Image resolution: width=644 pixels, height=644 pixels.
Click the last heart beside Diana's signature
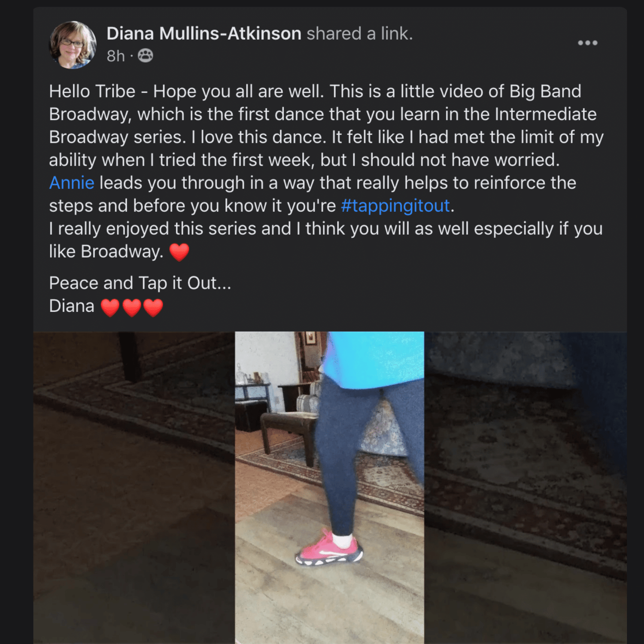153,307
